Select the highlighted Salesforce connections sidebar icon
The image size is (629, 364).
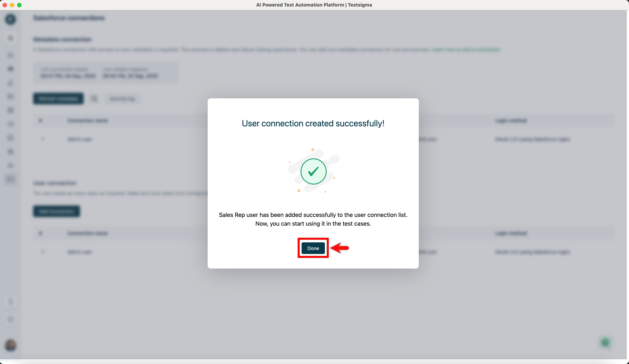(11, 179)
